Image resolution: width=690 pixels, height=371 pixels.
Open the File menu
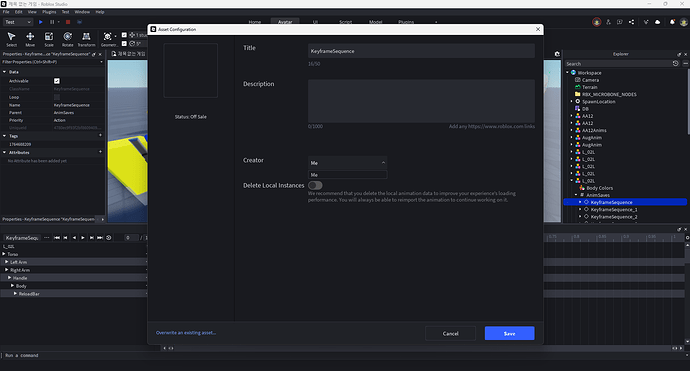point(6,12)
